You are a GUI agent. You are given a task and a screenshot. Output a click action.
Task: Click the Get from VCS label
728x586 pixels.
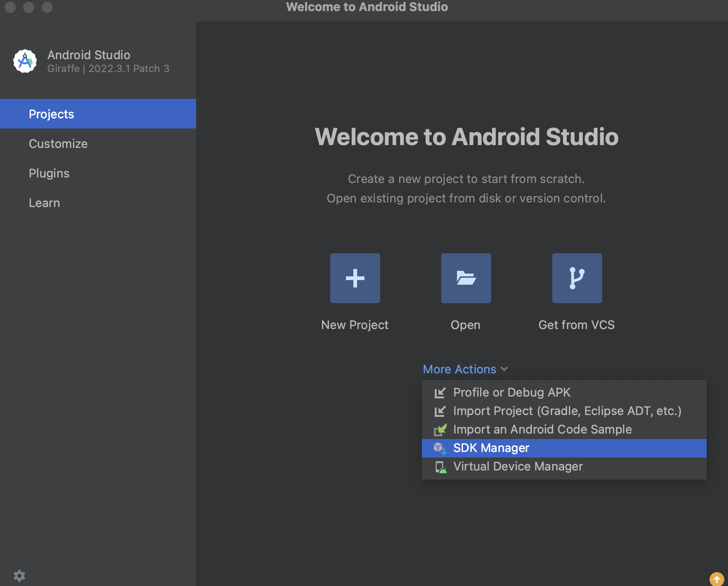point(577,325)
